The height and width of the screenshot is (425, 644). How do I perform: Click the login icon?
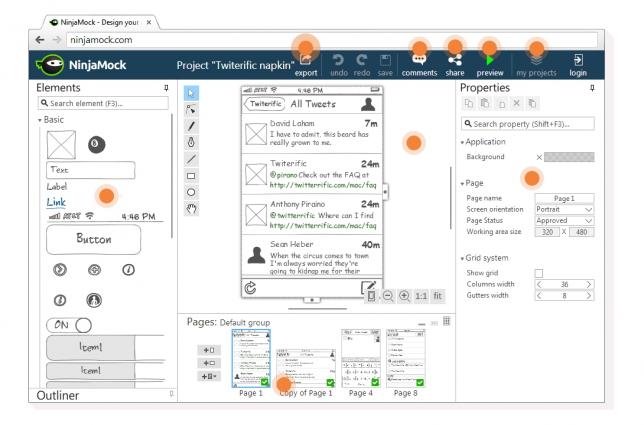[578, 60]
